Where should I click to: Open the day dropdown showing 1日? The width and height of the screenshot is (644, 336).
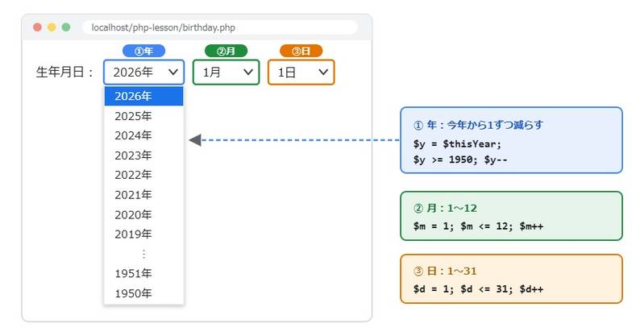tap(301, 73)
